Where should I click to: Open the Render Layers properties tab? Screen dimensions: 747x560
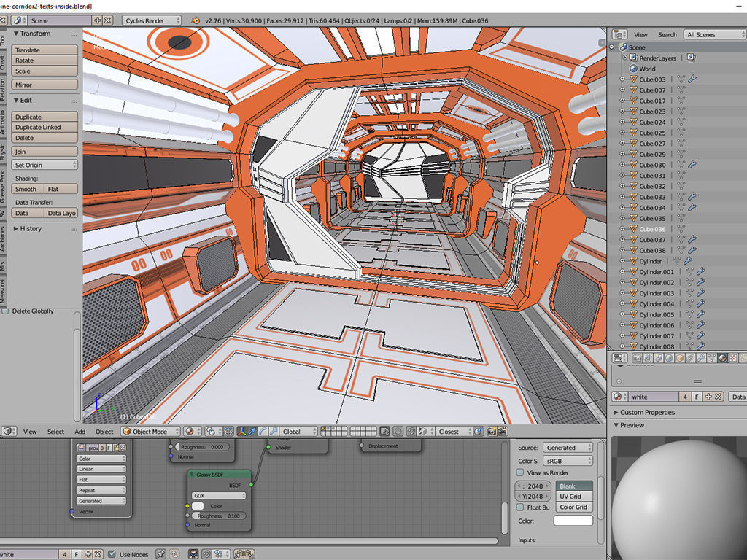click(648, 357)
